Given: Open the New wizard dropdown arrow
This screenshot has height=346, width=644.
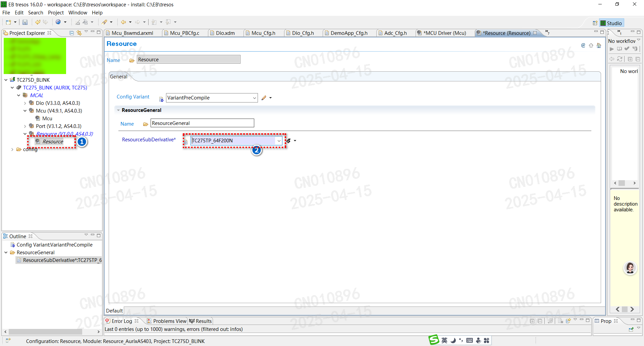Looking at the screenshot, I should (x=15, y=22).
